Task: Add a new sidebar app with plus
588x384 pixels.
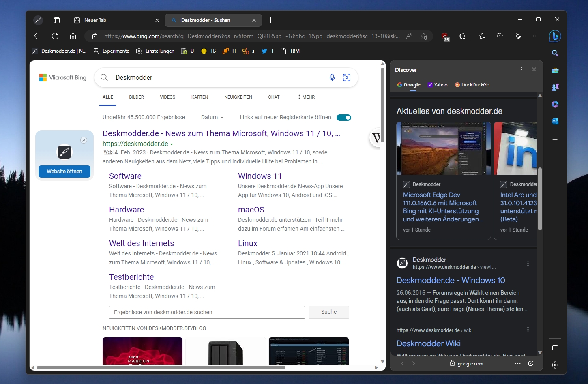Action: point(555,140)
